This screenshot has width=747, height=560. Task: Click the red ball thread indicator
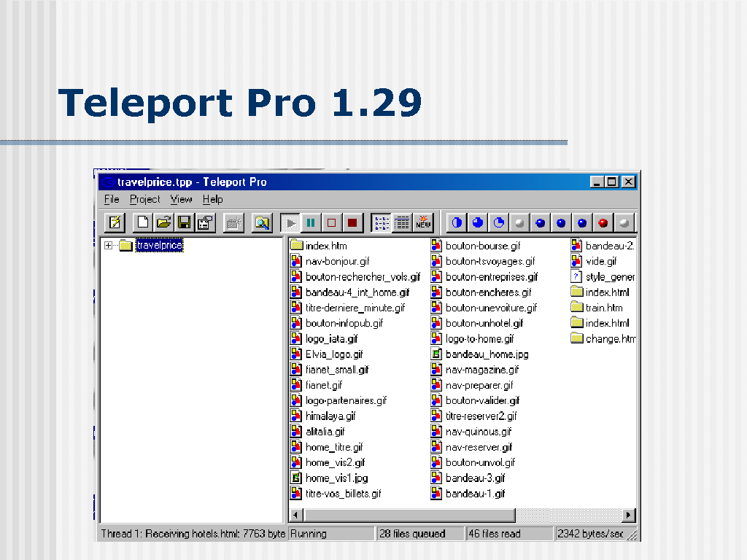point(603,222)
